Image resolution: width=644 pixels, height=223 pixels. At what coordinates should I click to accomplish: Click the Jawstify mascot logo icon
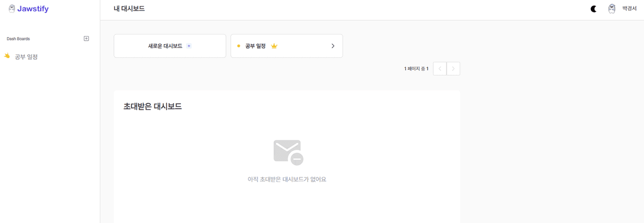click(12, 9)
